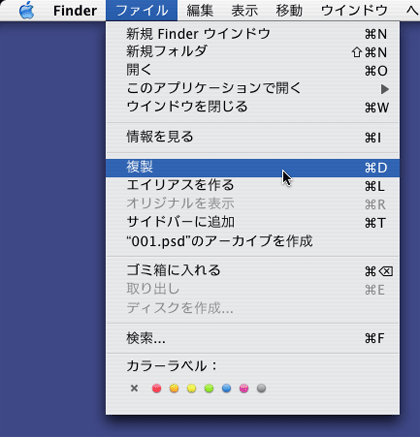420x437 pixels.
Task: Select エイリアスを作る
Action: click(x=253, y=185)
